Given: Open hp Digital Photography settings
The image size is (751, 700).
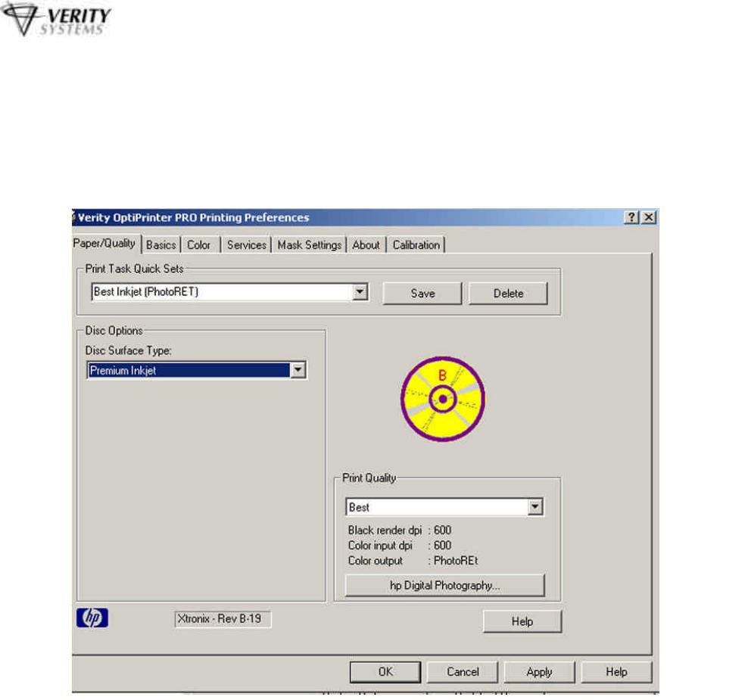Looking at the screenshot, I should pos(445,585).
